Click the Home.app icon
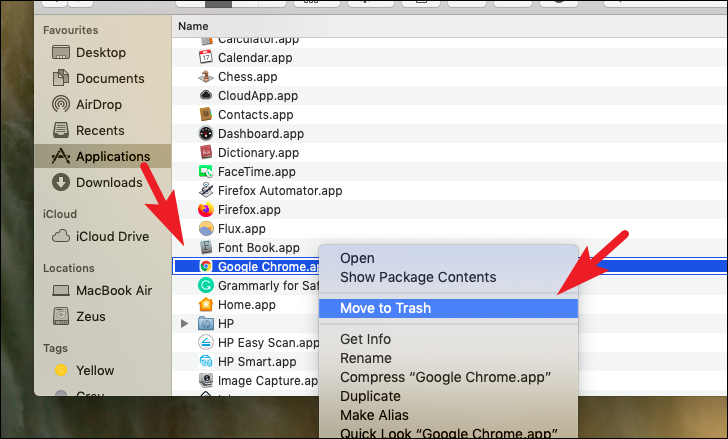The image size is (728, 439). tap(206, 304)
